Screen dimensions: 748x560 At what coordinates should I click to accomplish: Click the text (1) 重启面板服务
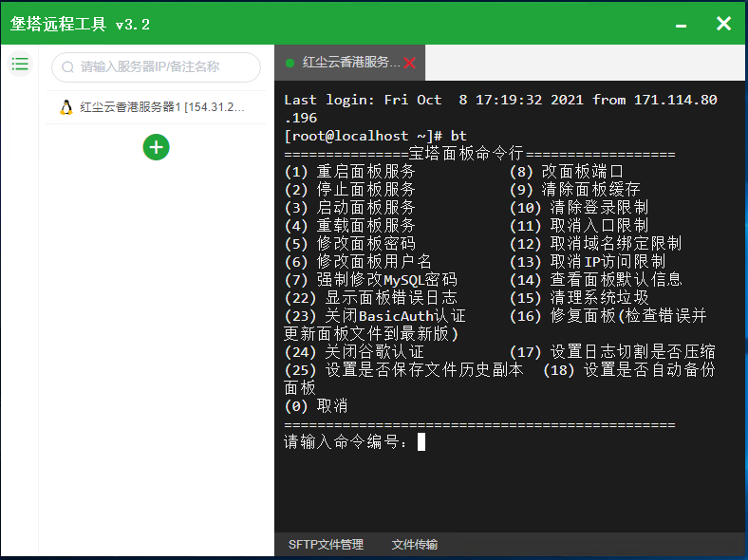(x=349, y=172)
